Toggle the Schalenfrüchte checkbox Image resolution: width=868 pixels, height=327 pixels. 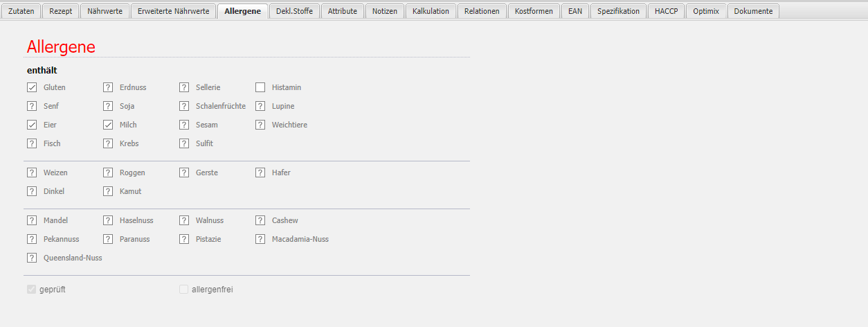pos(184,106)
